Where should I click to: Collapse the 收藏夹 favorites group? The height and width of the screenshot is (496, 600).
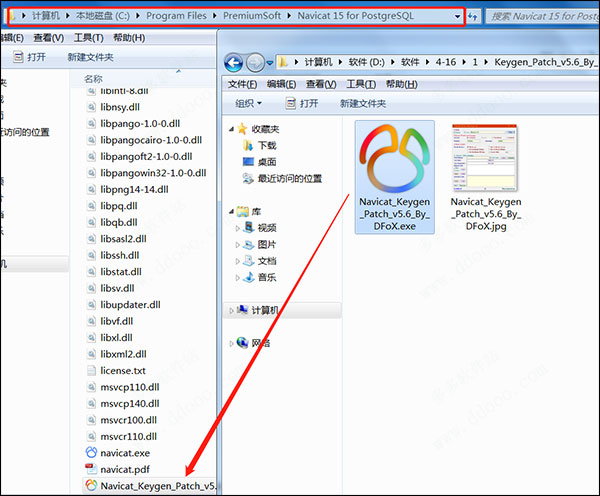click(x=232, y=129)
